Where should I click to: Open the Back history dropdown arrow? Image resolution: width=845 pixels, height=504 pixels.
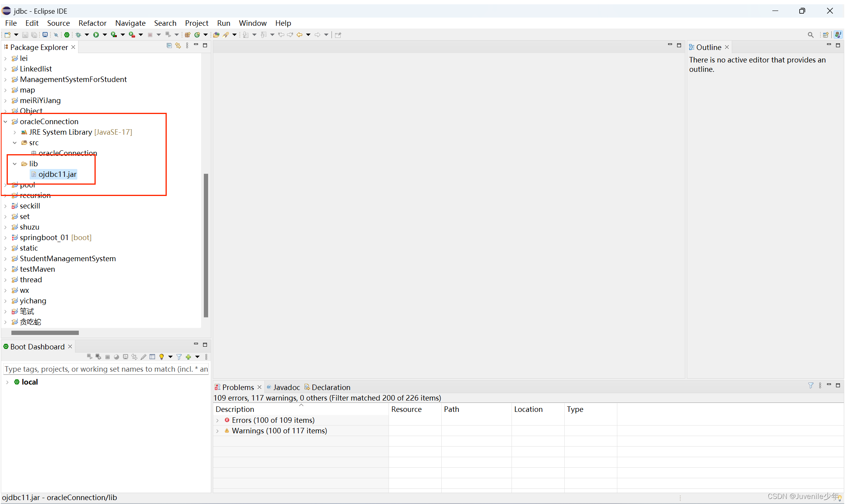tap(308, 35)
